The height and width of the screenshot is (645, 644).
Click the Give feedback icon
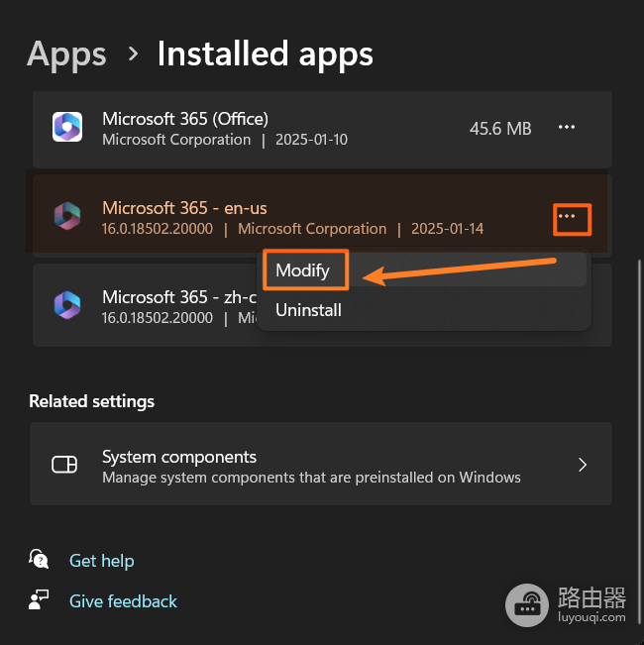pyautogui.click(x=39, y=599)
